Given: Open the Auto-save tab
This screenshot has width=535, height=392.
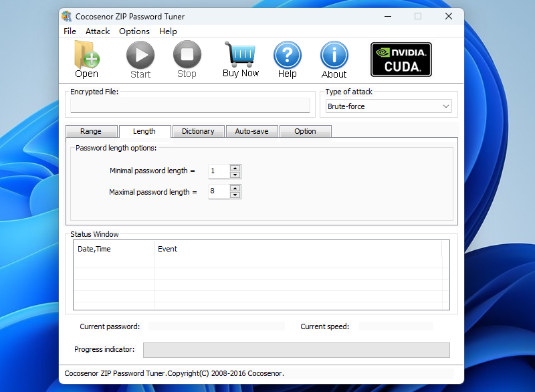Looking at the screenshot, I should point(252,131).
